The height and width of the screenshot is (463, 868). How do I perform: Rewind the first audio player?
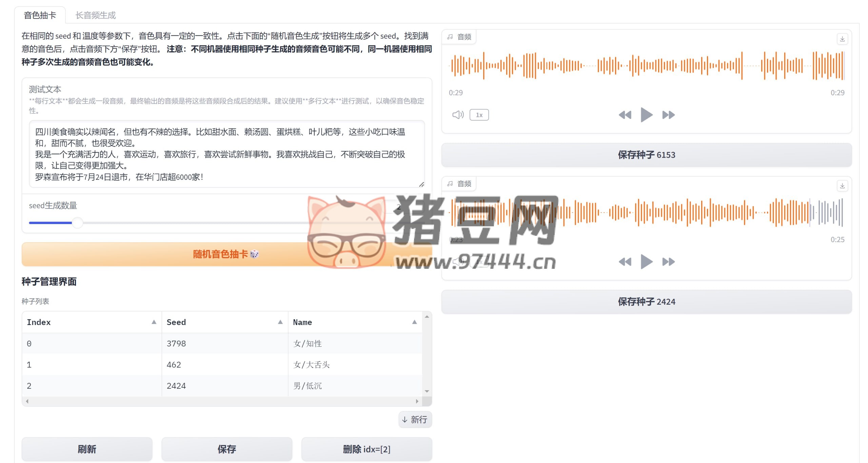click(625, 115)
